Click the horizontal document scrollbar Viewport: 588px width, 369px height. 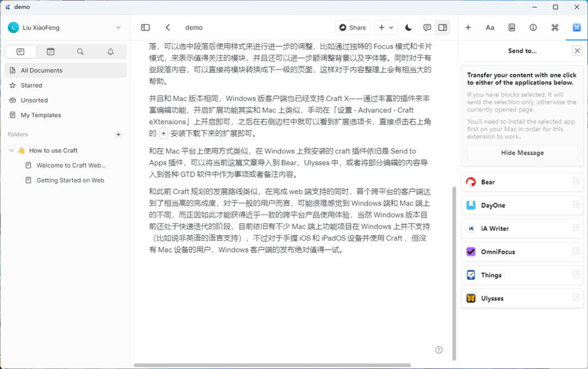click(x=272, y=365)
